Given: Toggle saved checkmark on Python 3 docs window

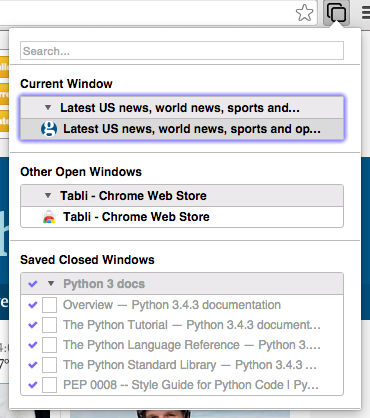Looking at the screenshot, I should tap(33, 284).
